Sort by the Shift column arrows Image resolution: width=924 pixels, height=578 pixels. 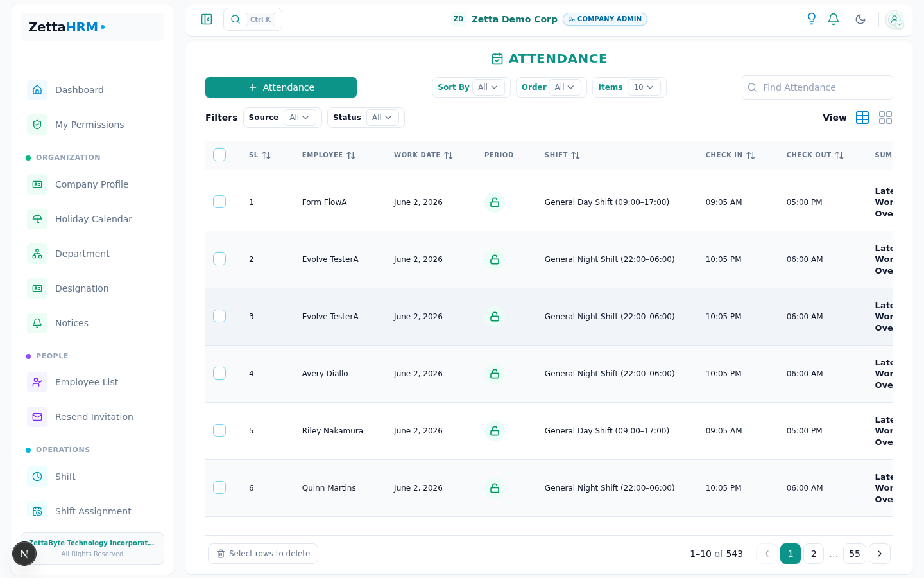(576, 155)
